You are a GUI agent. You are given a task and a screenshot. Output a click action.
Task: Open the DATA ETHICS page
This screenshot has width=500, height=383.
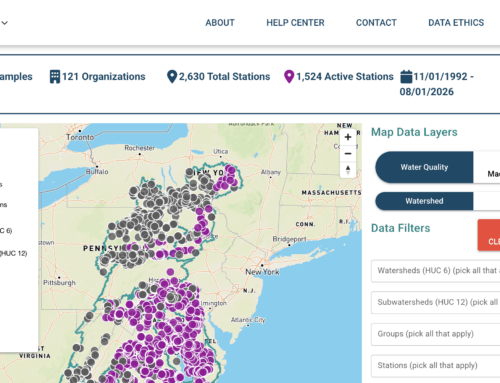click(456, 23)
